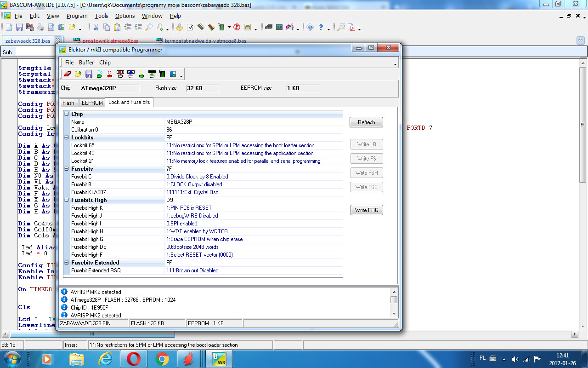
Task: Click the volume speaker icon in system tray
Action: [x=515, y=359]
